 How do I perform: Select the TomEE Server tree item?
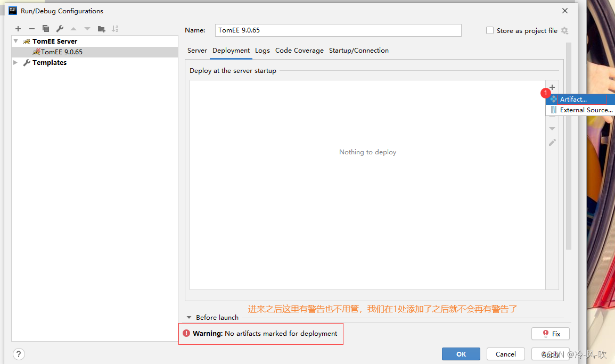pos(95,41)
